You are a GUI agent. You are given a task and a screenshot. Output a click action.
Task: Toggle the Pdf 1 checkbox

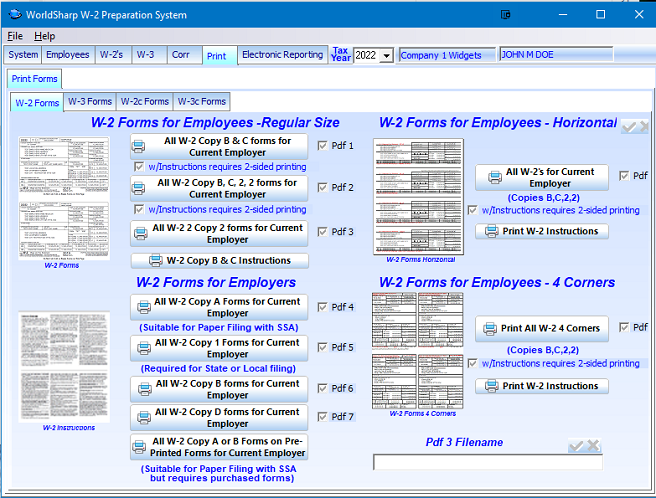[x=322, y=146]
